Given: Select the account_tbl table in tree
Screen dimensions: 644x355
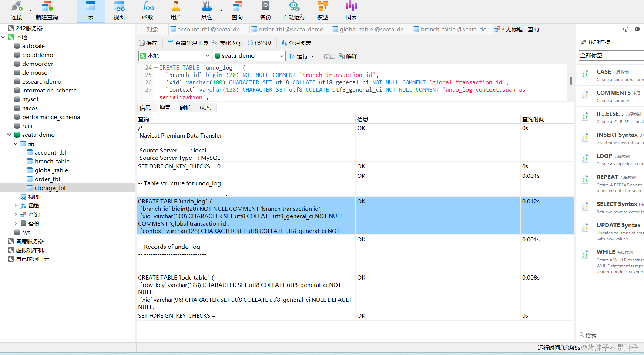Looking at the screenshot, I should (x=50, y=152).
